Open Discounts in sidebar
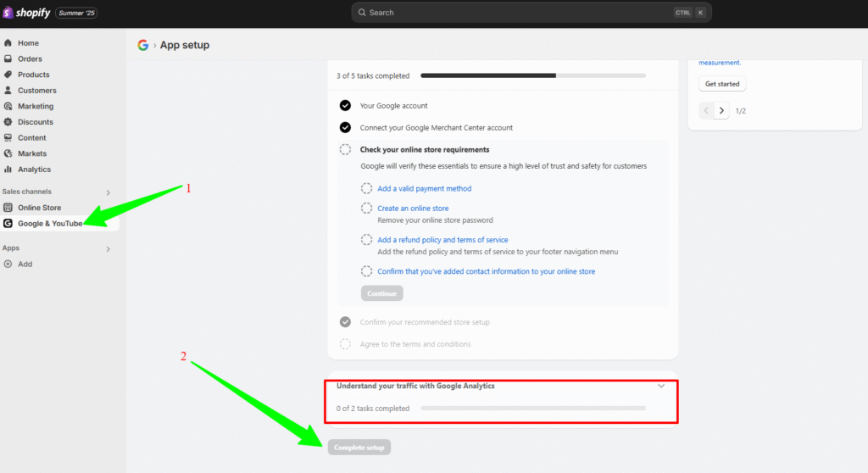Image resolution: width=868 pixels, height=473 pixels. click(x=36, y=122)
